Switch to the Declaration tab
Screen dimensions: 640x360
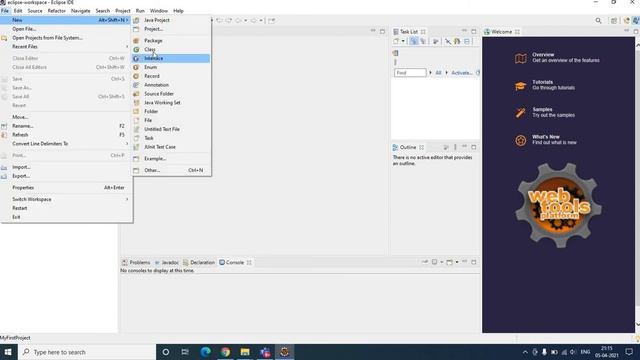tap(199, 262)
